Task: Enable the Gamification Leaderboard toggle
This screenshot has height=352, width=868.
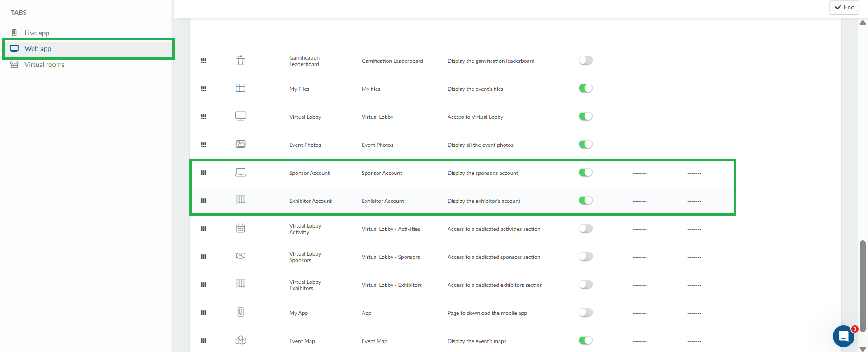Action: (585, 61)
